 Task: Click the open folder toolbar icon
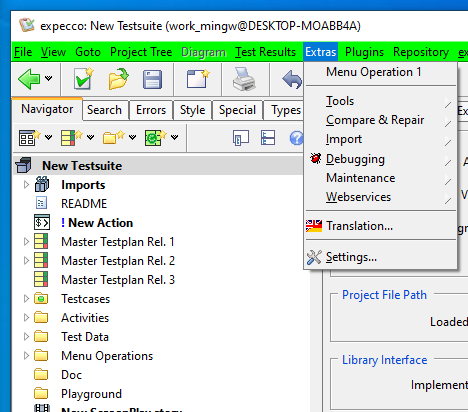[x=119, y=79]
